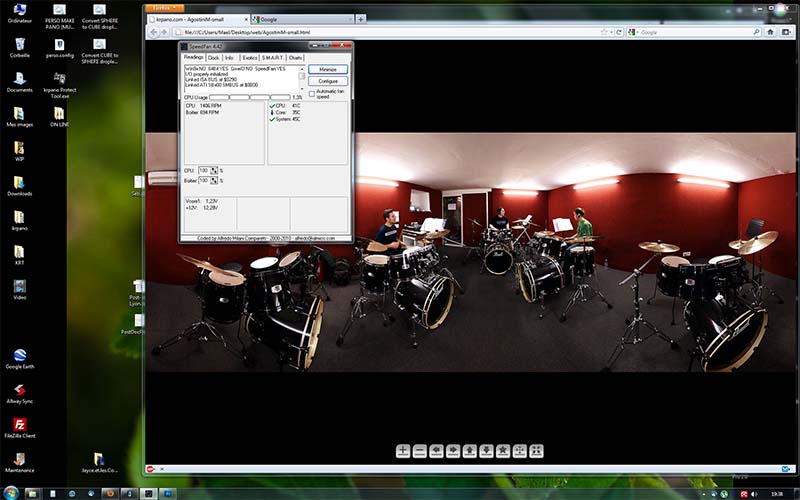
Task: Enable Automatic fan speed checkbox
Action: click(x=312, y=93)
